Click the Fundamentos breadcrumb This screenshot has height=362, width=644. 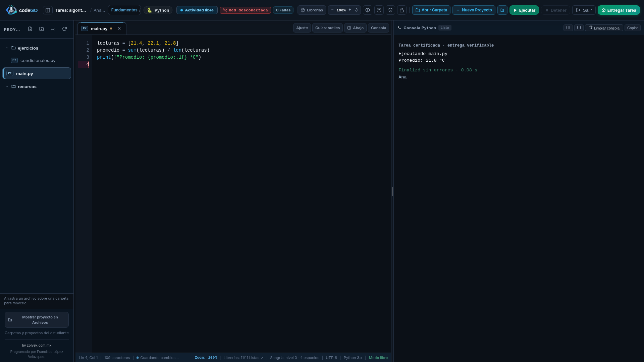[124, 10]
